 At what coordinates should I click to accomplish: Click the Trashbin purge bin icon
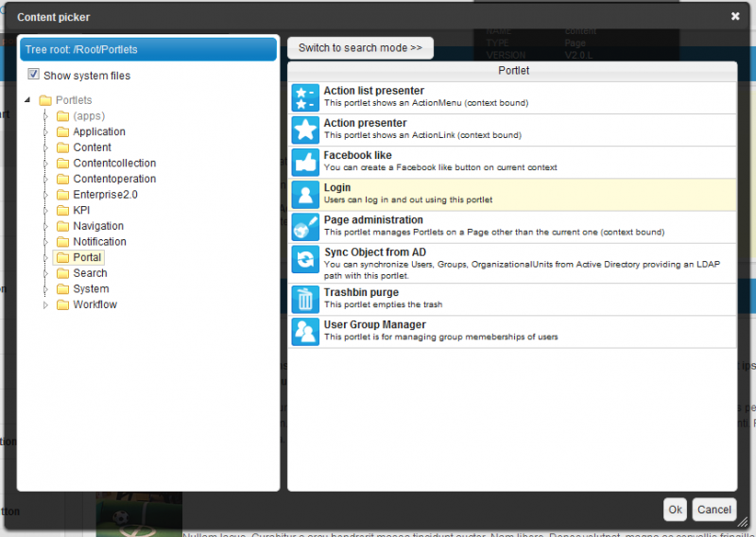(x=305, y=299)
